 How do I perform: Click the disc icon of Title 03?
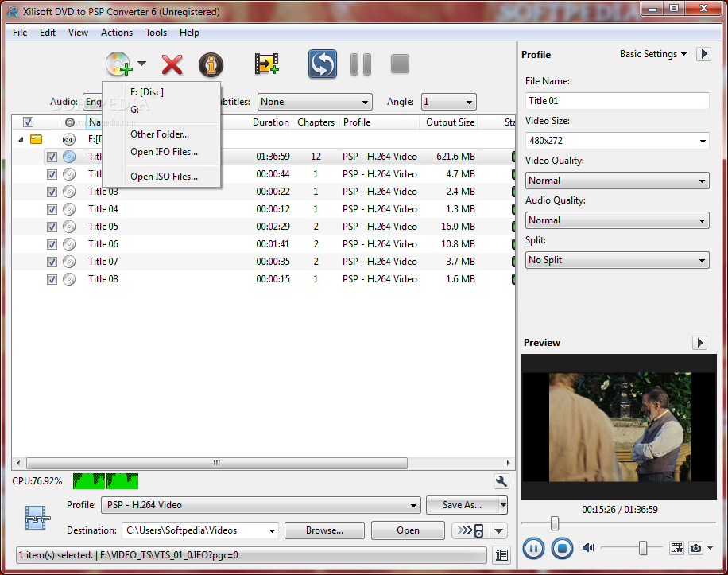[69, 192]
